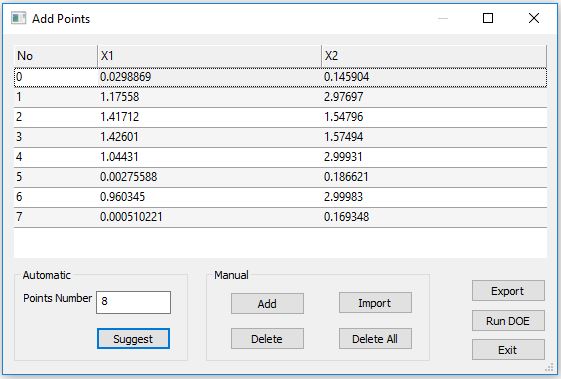Select X2 value 1.54796
Screen dimensions: 561x379
coord(343,117)
